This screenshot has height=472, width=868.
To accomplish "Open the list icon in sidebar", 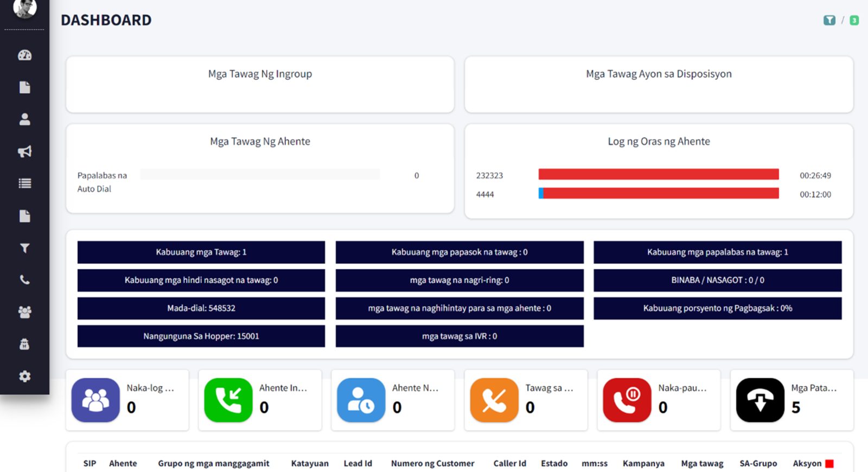I will [24, 183].
